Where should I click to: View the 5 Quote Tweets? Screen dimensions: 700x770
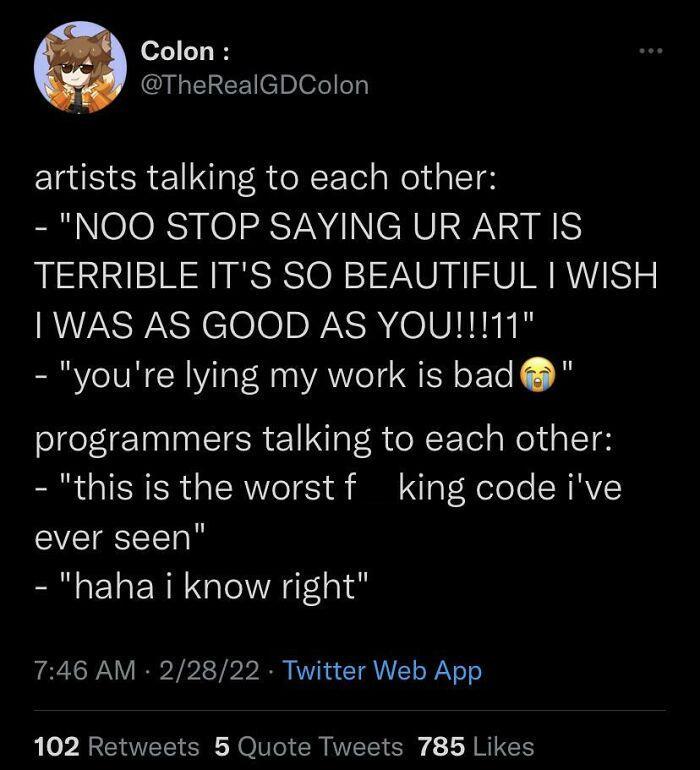click(x=308, y=746)
